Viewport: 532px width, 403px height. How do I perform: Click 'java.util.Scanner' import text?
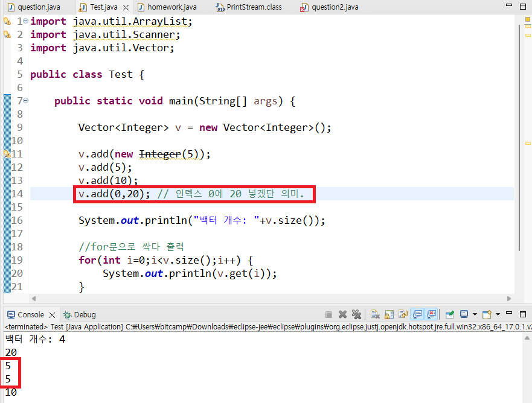124,34
